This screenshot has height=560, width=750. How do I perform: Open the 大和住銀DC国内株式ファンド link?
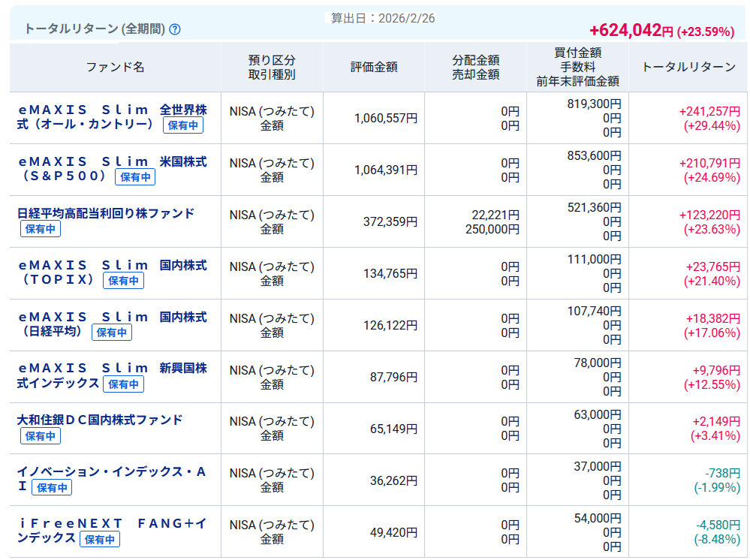(100, 420)
